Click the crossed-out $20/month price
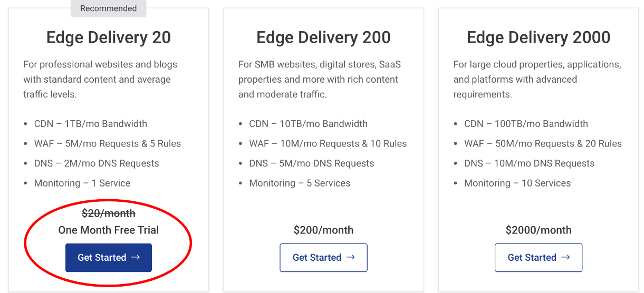The image size is (644, 293). pos(109,213)
